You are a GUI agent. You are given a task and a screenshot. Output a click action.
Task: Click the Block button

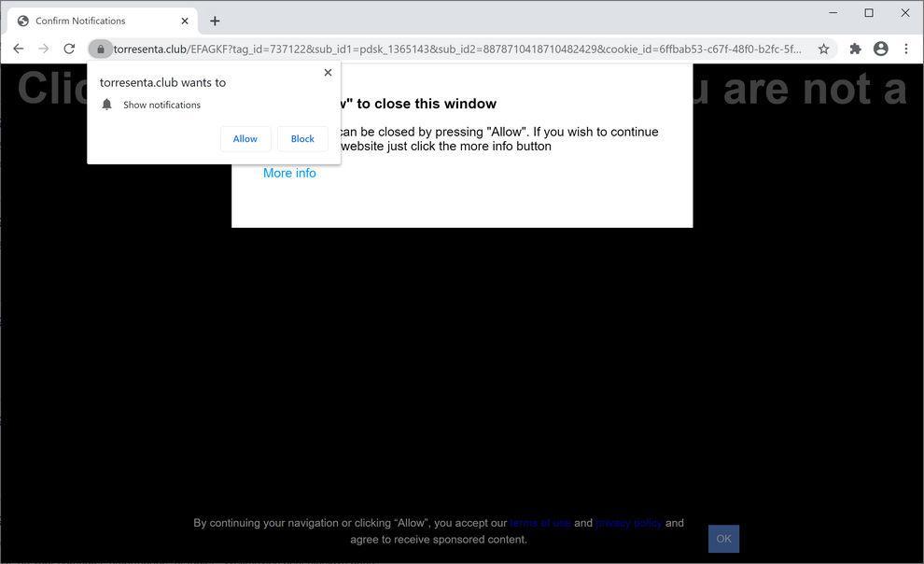(301, 138)
